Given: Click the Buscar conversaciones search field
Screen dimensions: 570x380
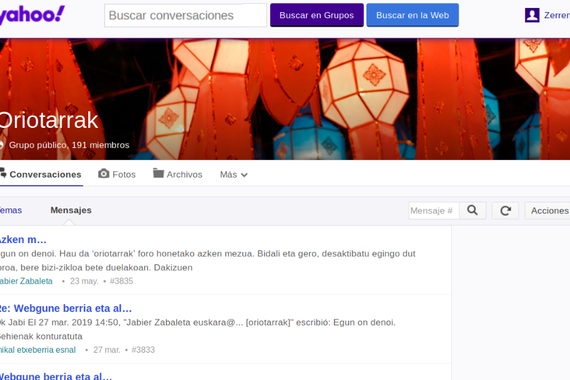Looking at the screenshot, I should [x=185, y=15].
